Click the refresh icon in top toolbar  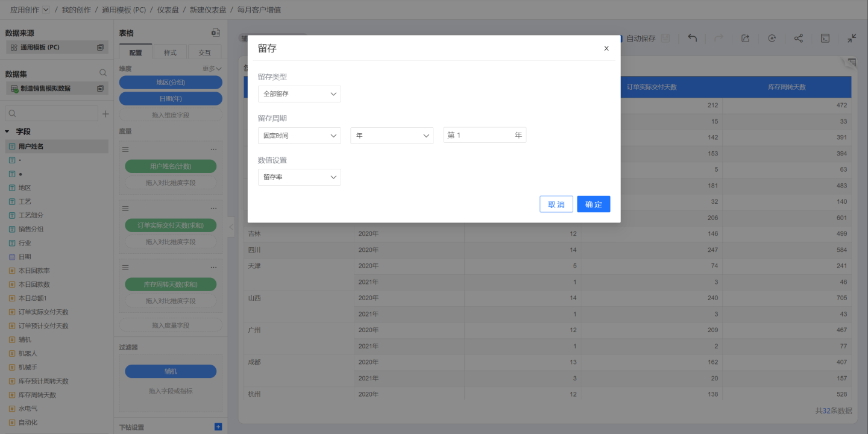click(x=772, y=38)
